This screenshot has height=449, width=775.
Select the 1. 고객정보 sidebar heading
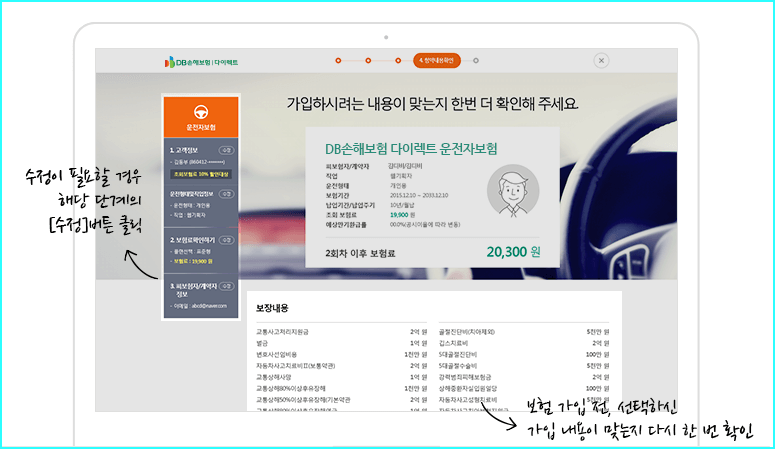tap(184, 150)
